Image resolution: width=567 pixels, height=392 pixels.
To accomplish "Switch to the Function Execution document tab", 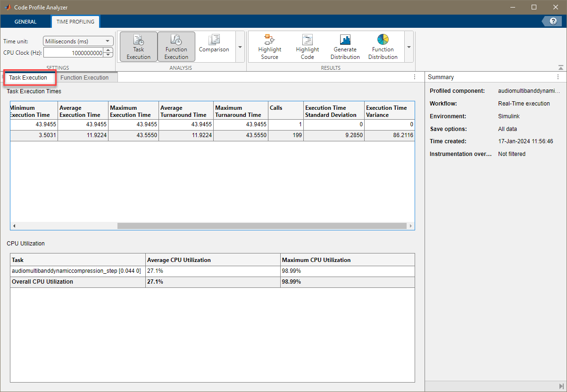I will point(84,78).
